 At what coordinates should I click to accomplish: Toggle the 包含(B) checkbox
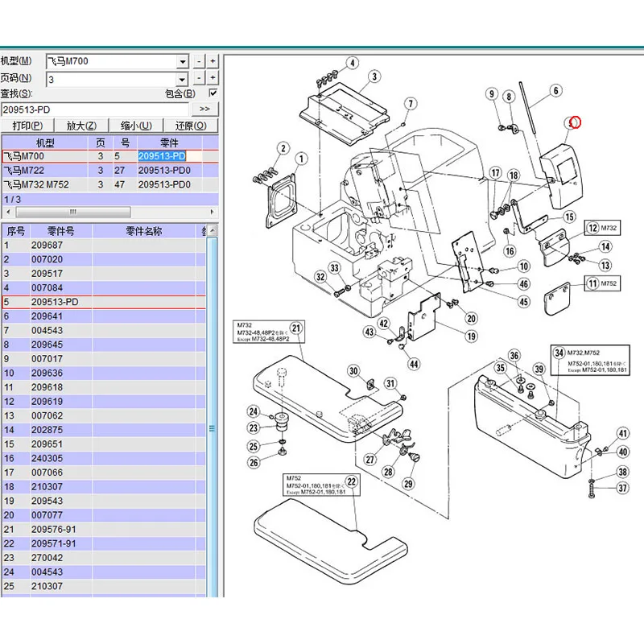point(213,93)
